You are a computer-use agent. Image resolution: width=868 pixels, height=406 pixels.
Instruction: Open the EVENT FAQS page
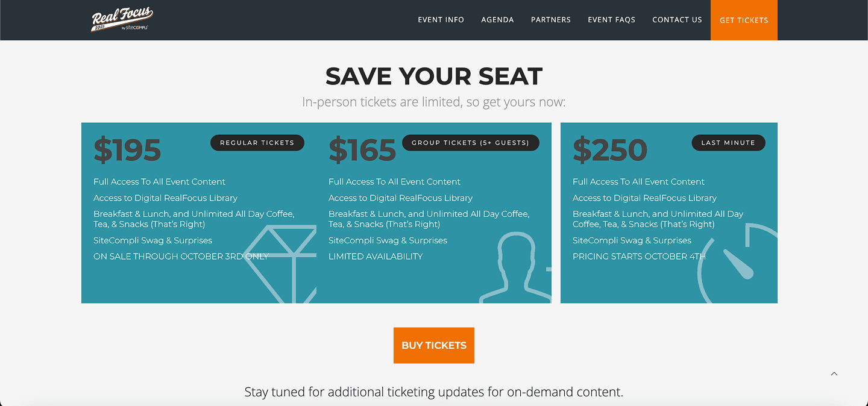pos(611,20)
